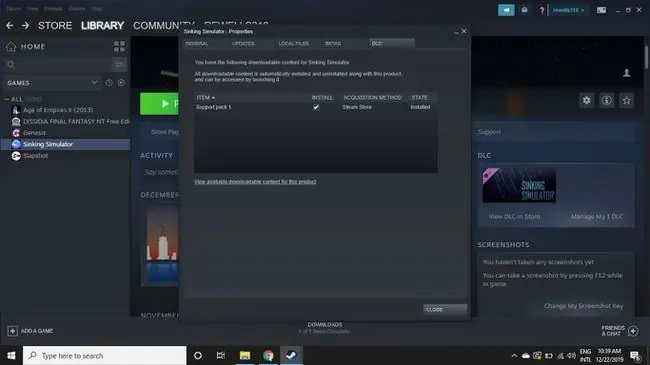Close the properties dialog with Close button
This screenshot has width=650, height=365.
click(x=445, y=309)
